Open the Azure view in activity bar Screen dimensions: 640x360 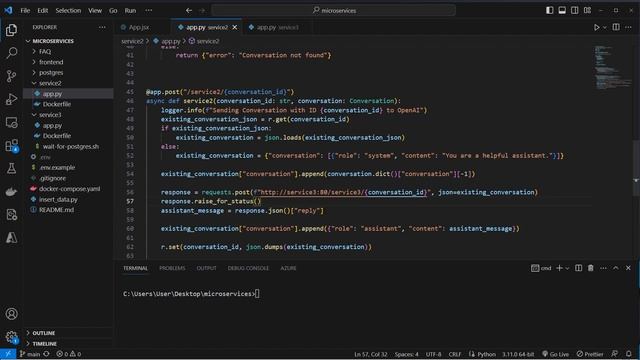11,238
